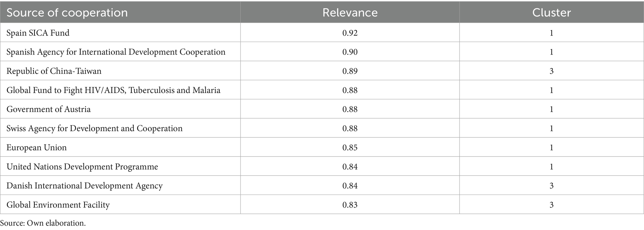This screenshot has width=644, height=230.
Task: Click Swiss Agency for Development and Cooperation
Action: pos(94,128)
